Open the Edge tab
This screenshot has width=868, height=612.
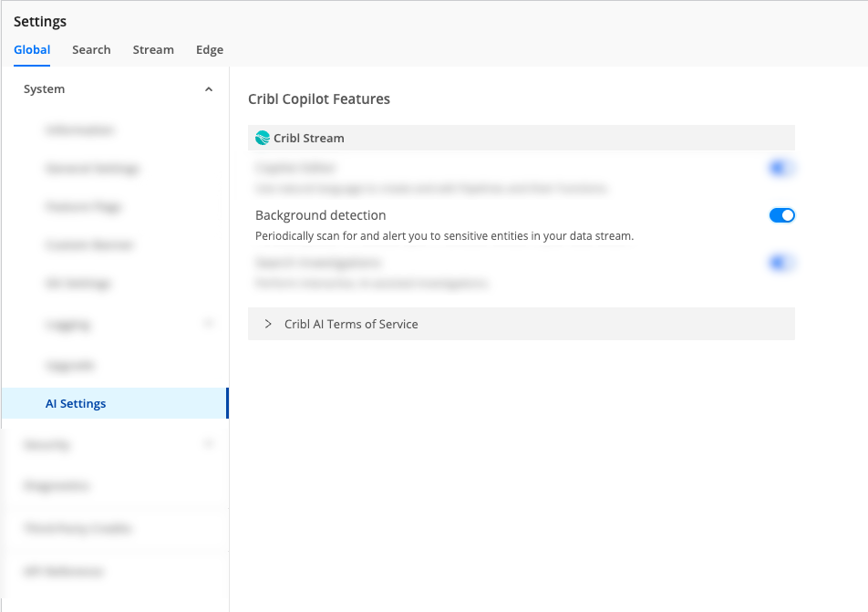pos(209,50)
